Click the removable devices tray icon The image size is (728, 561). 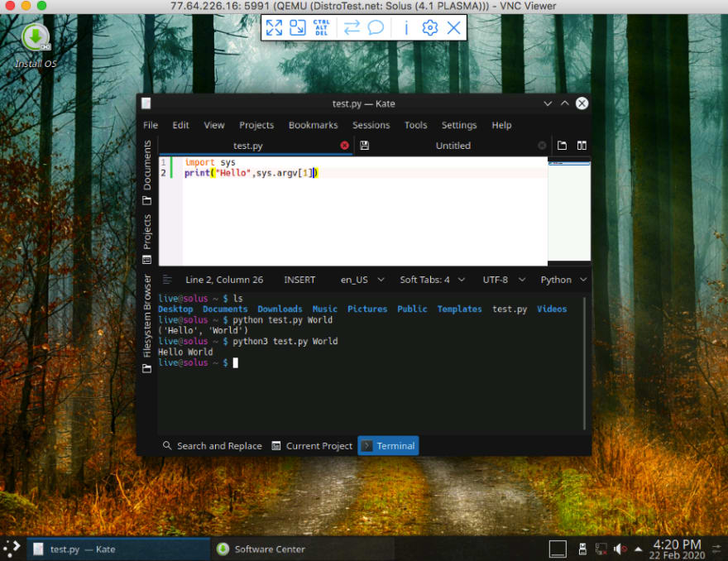point(582,549)
